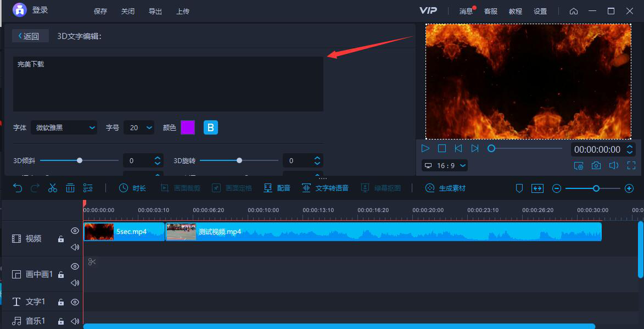The width and height of the screenshot is (644, 329).
Task: Toggle the lock on 文字1 track
Action: click(x=61, y=302)
